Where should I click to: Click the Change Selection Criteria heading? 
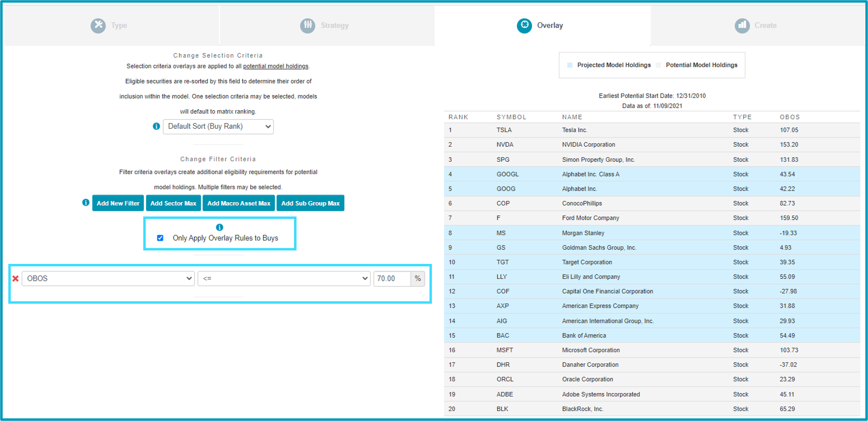pos(218,55)
